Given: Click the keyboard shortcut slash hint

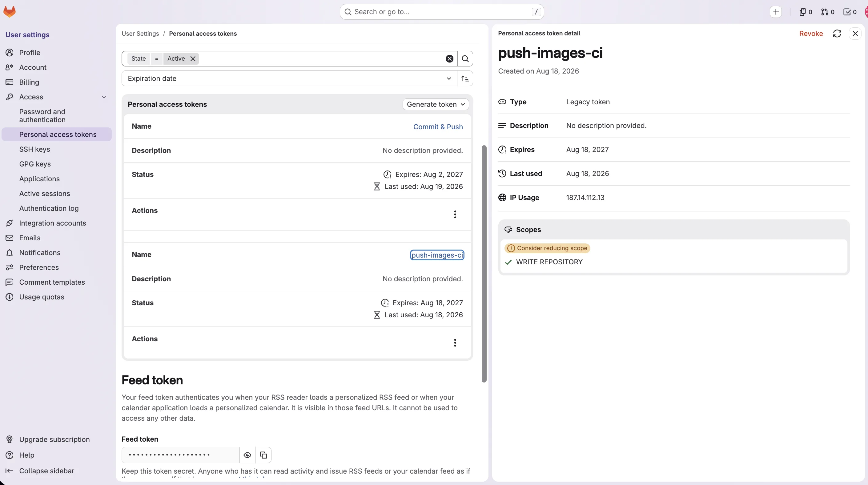Looking at the screenshot, I should coord(536,12).
